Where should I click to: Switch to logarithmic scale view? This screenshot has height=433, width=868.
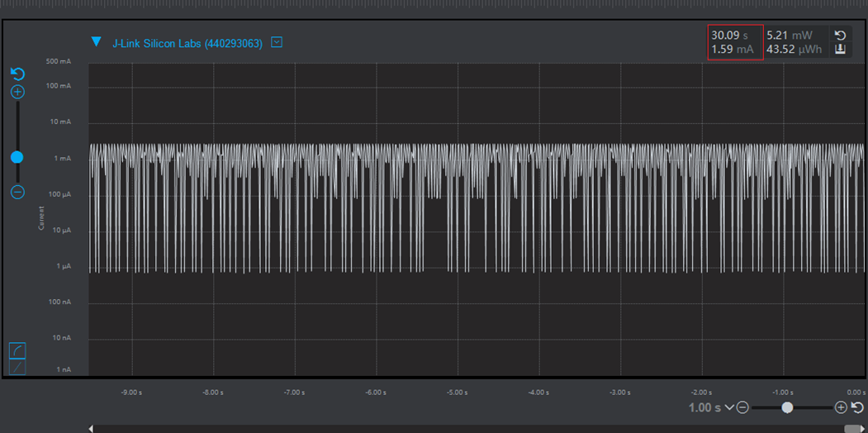tap(17, 350)
